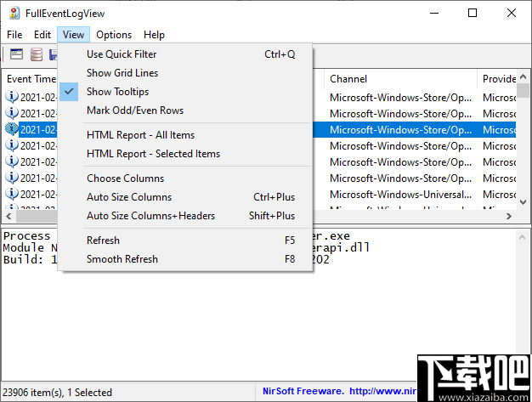Choose Refresh from the View menu
Viewport: 532px width, 402px height.
pyautogui.click(x=185, y=241)
